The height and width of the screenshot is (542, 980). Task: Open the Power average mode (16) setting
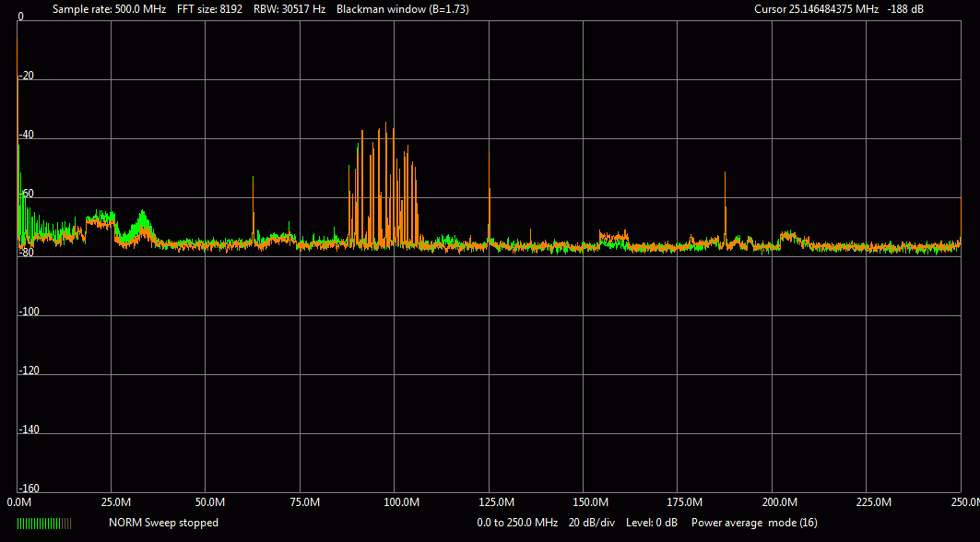click(x=754, y=523)
